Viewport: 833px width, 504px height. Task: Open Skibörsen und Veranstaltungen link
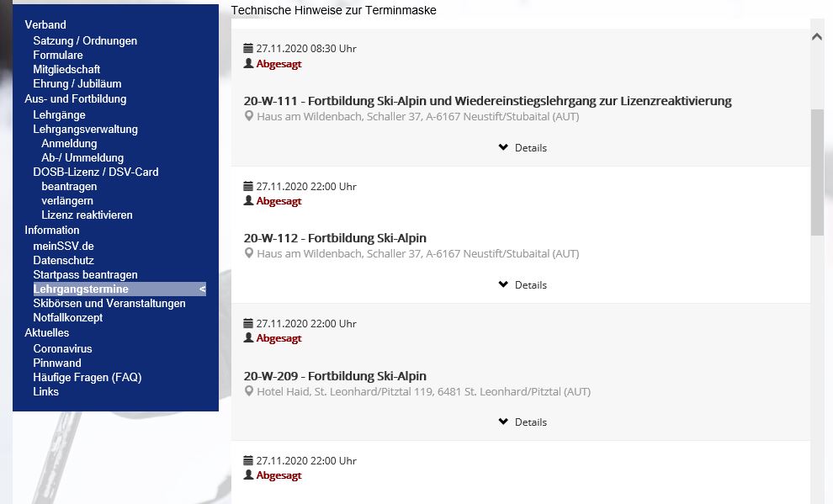pos(109,304)
